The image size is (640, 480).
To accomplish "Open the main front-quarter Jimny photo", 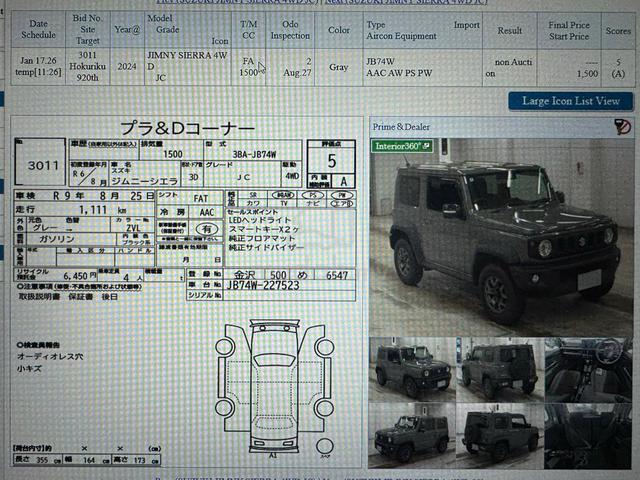I will (501, 237).
